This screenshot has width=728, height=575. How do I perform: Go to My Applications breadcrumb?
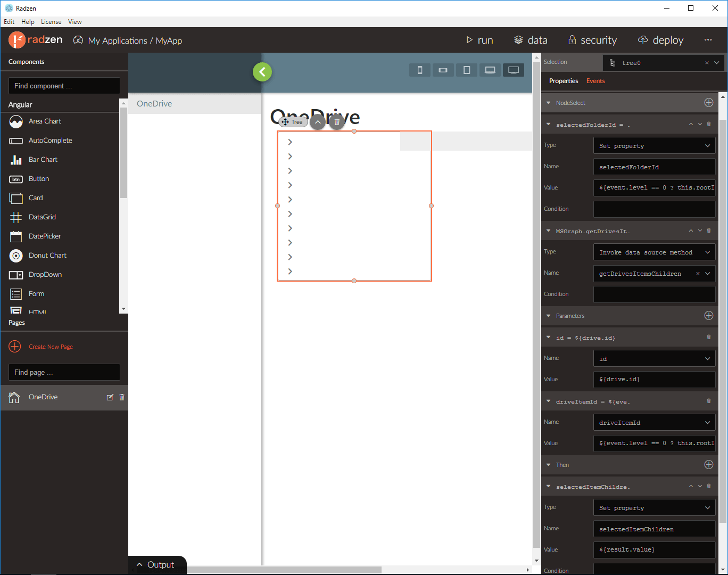click(118, 40)
